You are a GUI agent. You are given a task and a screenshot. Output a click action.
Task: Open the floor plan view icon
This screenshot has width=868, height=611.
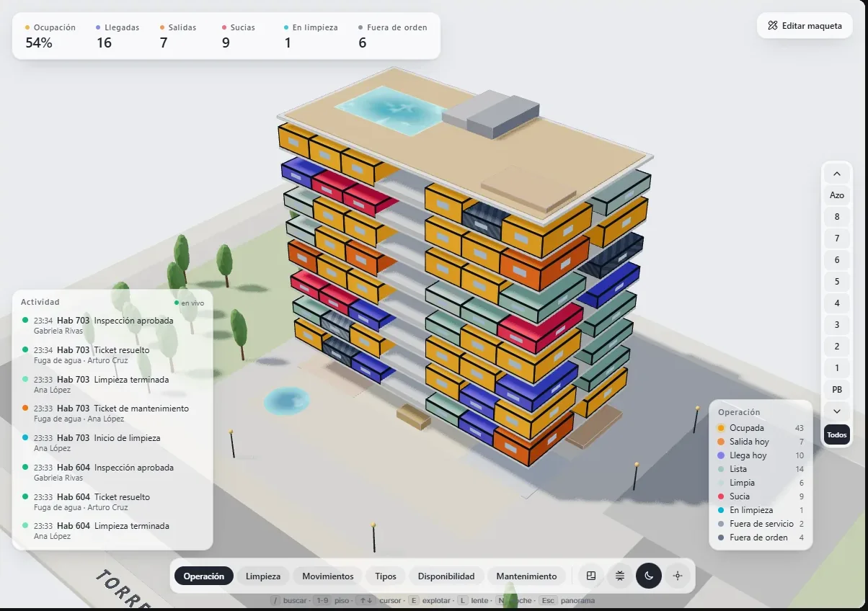(x=591, y=576)
